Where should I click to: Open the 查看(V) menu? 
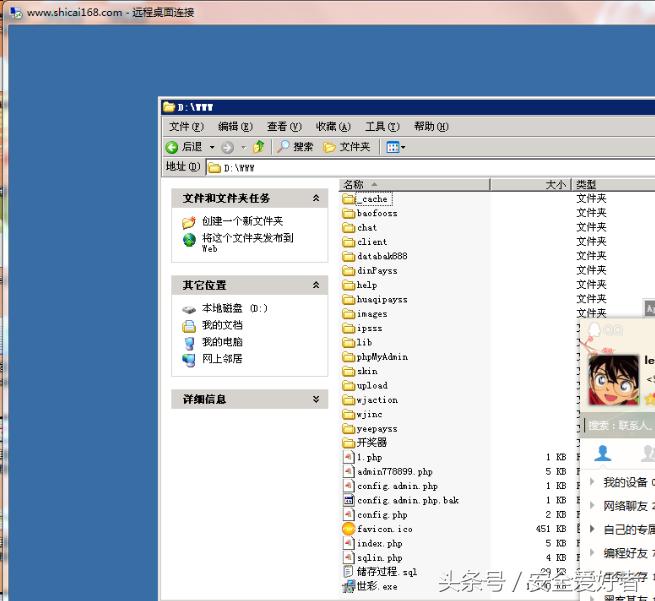[x=284, y=126]
